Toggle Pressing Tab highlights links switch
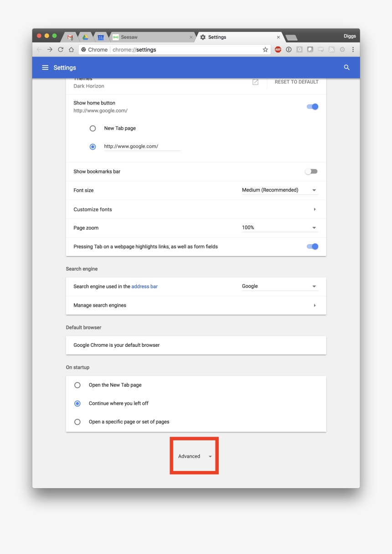Screen dimensions: 392x554 312,246
